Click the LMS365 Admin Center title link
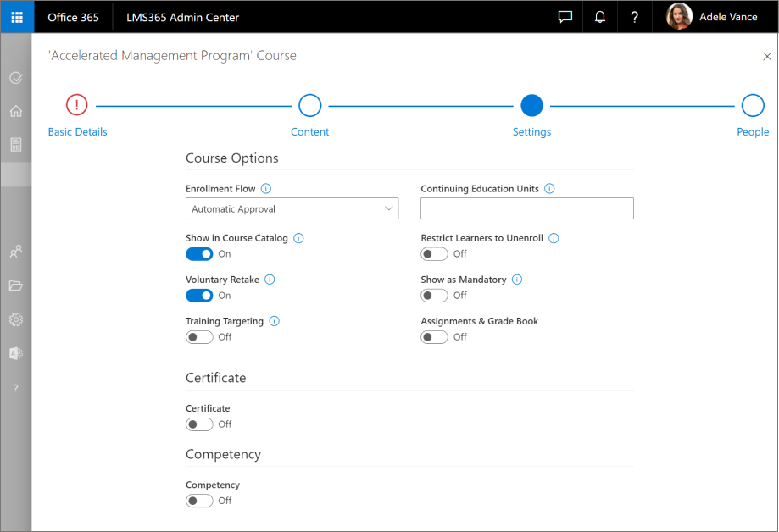The height and width of the screenshot is (532, 779). point(182,17)
